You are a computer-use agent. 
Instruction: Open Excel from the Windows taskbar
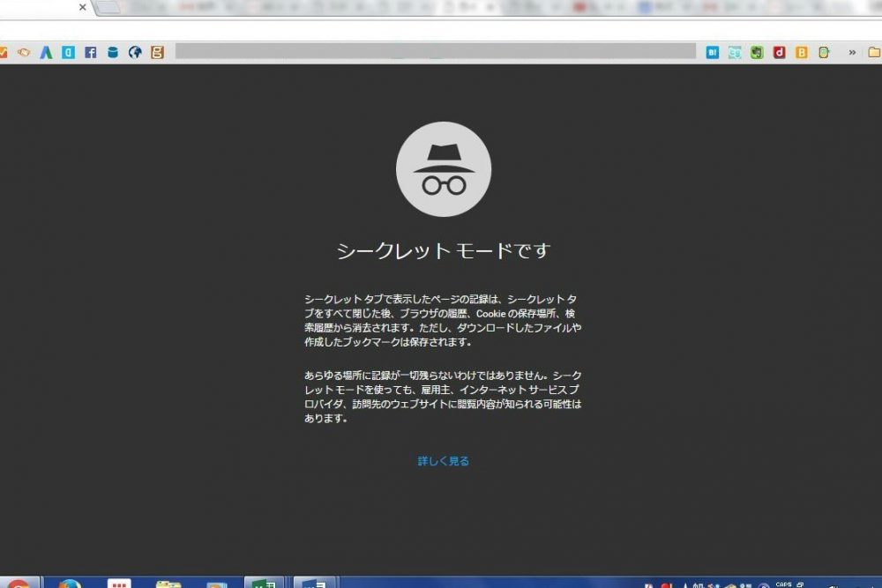[263, 584]
